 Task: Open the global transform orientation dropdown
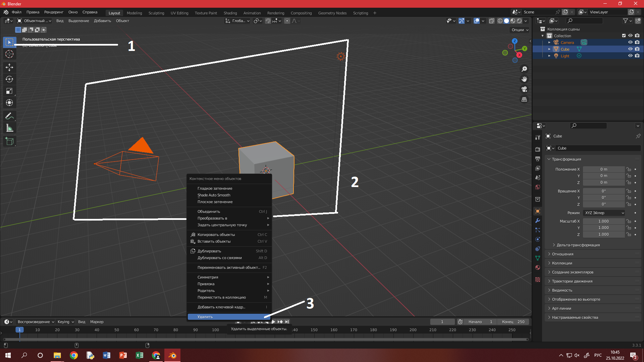point(237,21)
